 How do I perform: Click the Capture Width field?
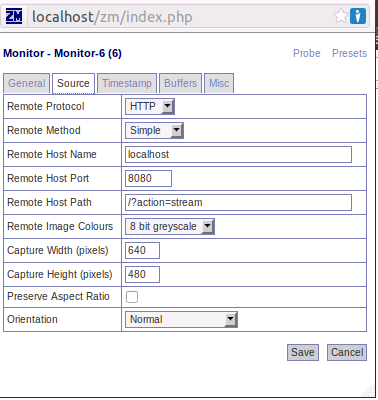point(142,250)
